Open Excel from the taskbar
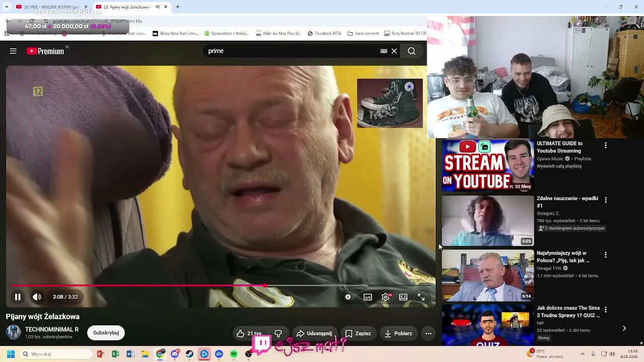Screen dimensions: 644x362 coord(115,354)
